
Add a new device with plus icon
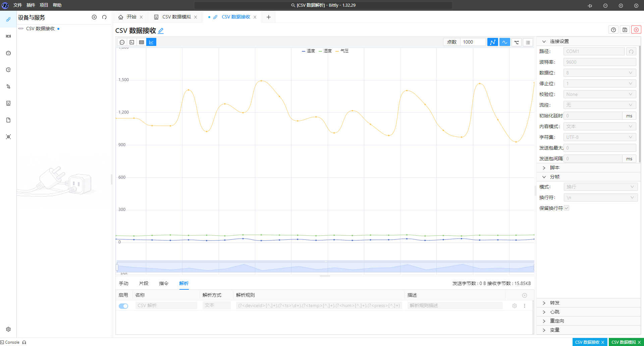pyautogui.click(x=94, y=17)
